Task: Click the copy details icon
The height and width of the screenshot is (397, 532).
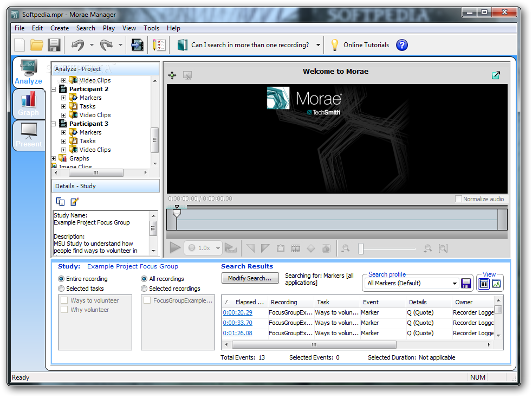Action: click(x=60, y=201)
